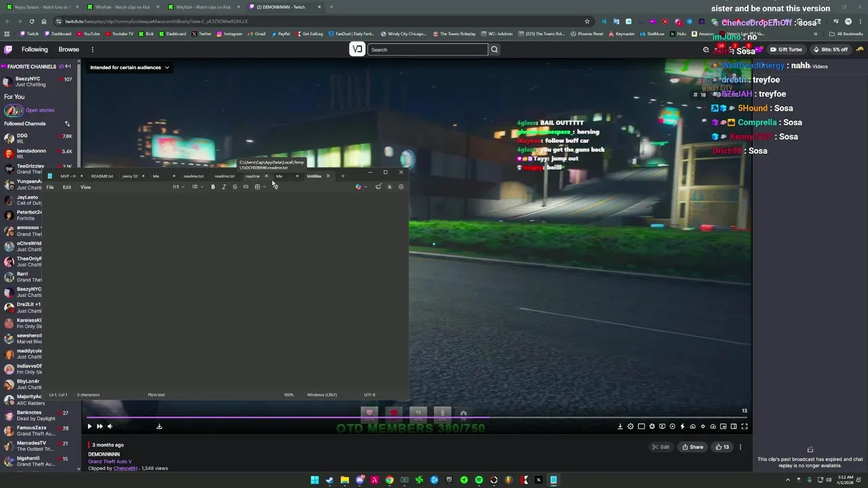
Task: Toggle bold formatting in Notepad
Action: pyautogui.click(x=213, y=187)
